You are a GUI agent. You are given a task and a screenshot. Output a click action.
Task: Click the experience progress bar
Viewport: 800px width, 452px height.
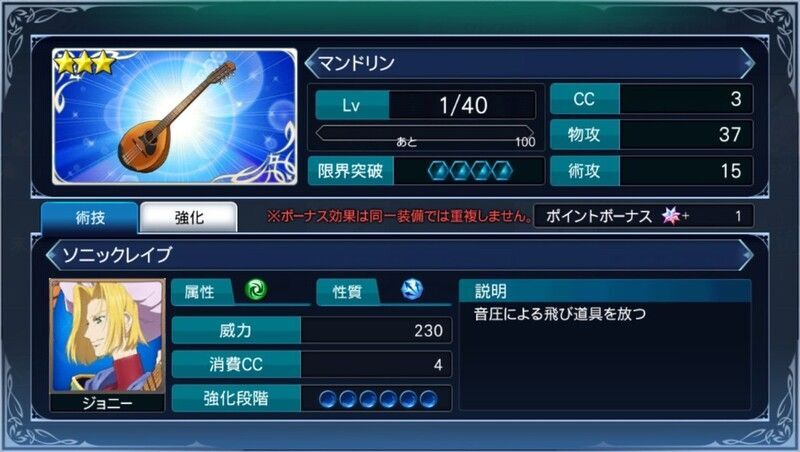point(424,133)
